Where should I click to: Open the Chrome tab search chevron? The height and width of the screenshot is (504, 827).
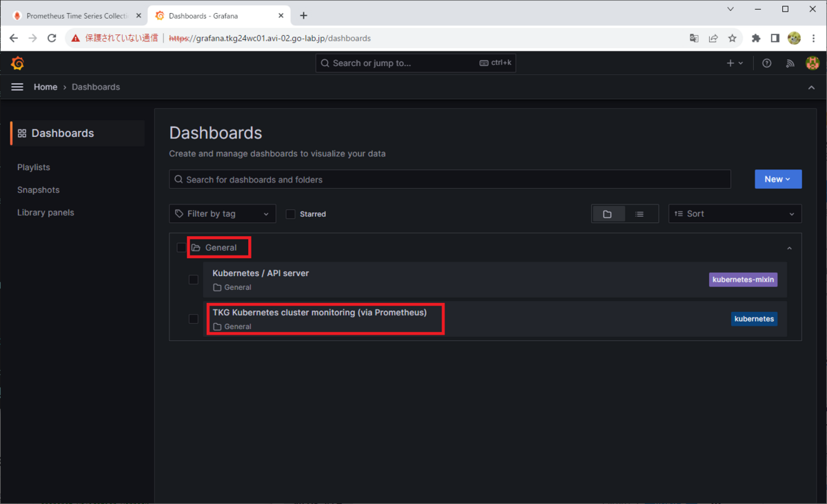[730, 9]
